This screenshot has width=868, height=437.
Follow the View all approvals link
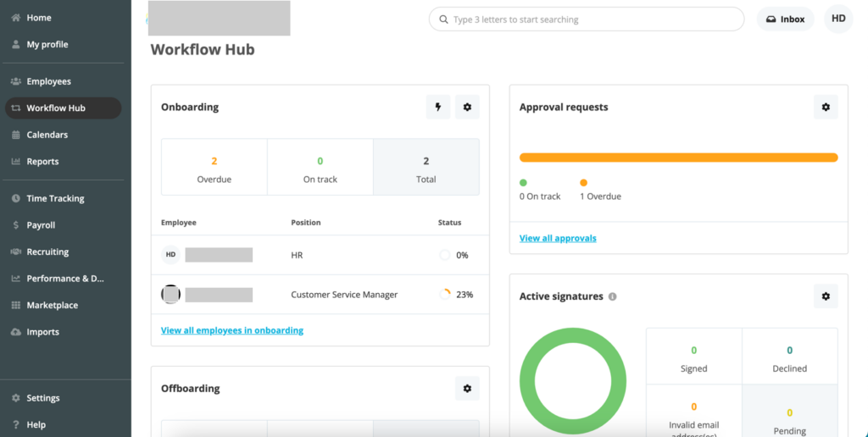(x=558, y=238)
